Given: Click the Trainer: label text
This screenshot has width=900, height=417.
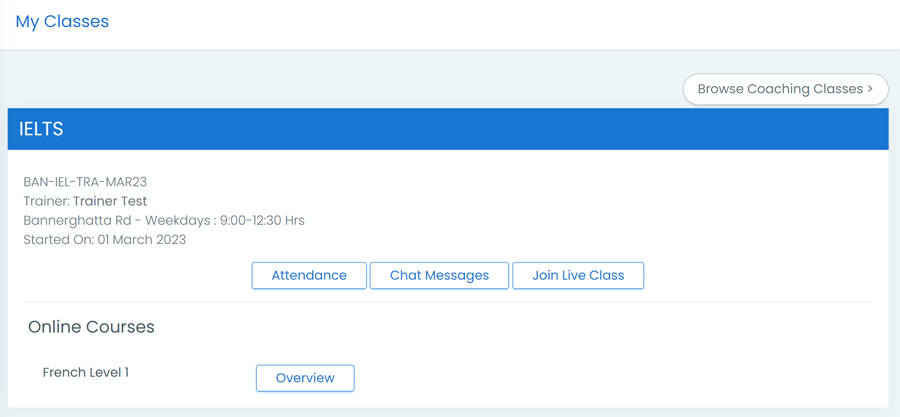Looking at the screenshot, I should point(46,201).
